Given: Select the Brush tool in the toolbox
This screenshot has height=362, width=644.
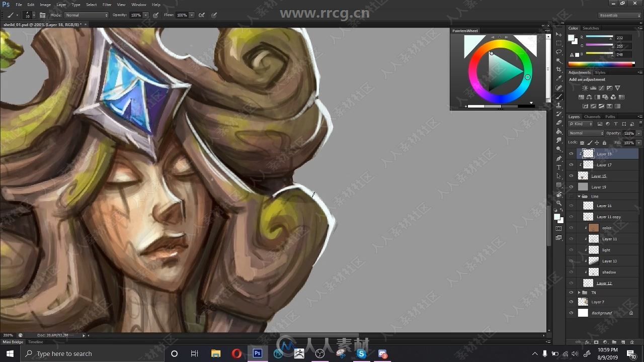Looking at the screenshot, I should point(559,96).
